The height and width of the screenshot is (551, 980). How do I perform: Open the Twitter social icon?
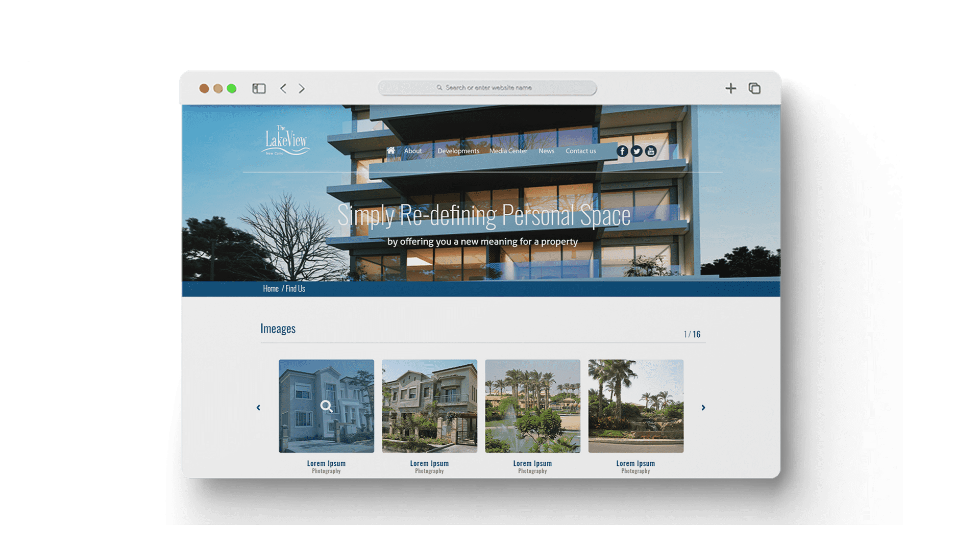(x=636, y=151)
